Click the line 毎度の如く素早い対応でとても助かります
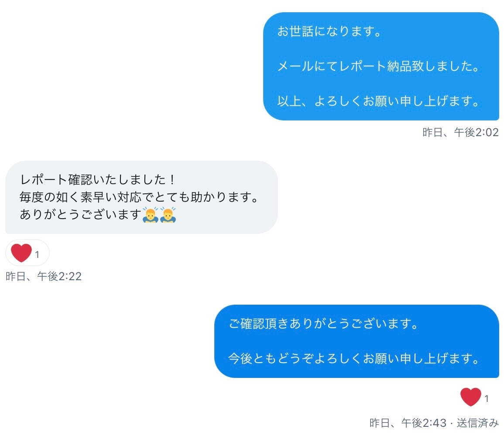Image resolution: width=504 pixels, height=436 pixels. click(x=139, y=197)
